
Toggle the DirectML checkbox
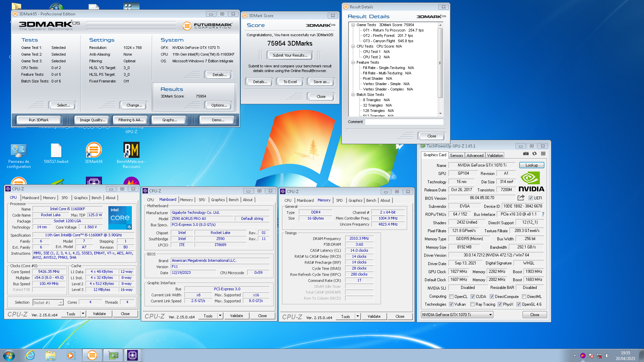point(524,297)
